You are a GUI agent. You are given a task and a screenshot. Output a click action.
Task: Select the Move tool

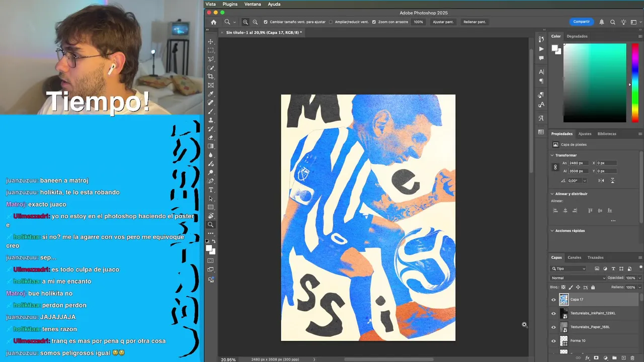click(211, 42)
